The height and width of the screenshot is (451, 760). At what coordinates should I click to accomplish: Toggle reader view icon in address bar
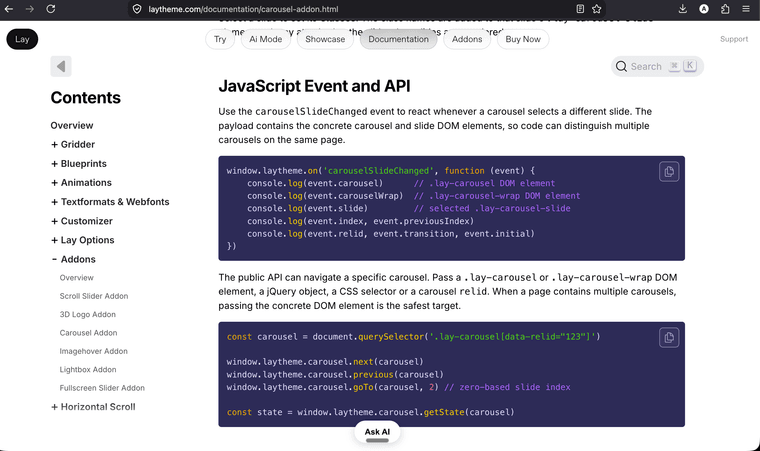(x=580, y=9)
